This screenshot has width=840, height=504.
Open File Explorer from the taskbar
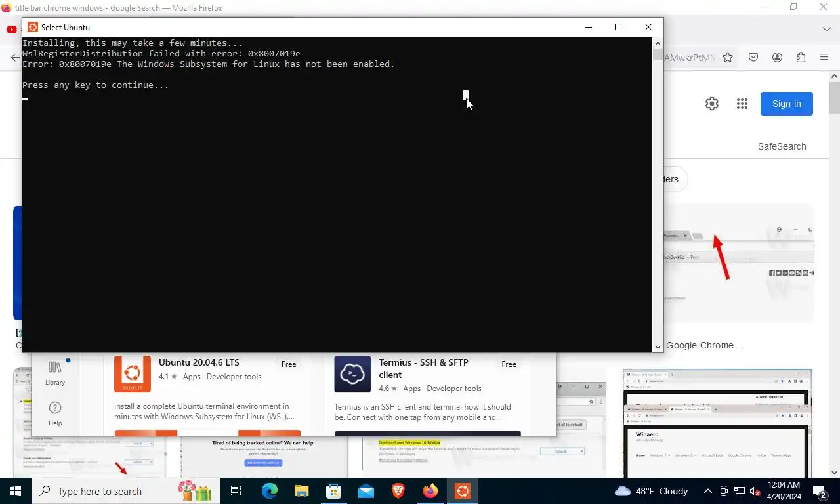pyautogui.click(x=301, y=491)
